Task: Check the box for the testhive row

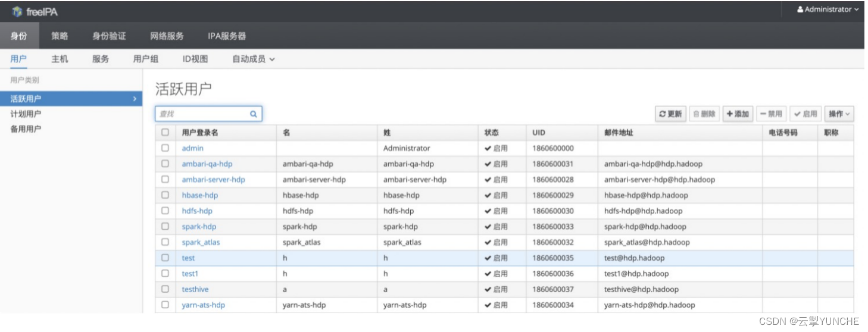Action: click(165, 289)
